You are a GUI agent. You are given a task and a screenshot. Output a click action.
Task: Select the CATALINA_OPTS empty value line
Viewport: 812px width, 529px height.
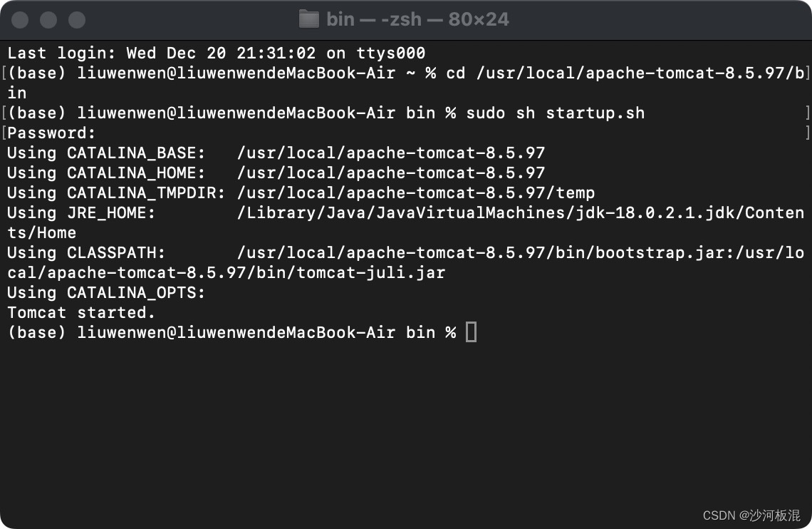point(105,292)
